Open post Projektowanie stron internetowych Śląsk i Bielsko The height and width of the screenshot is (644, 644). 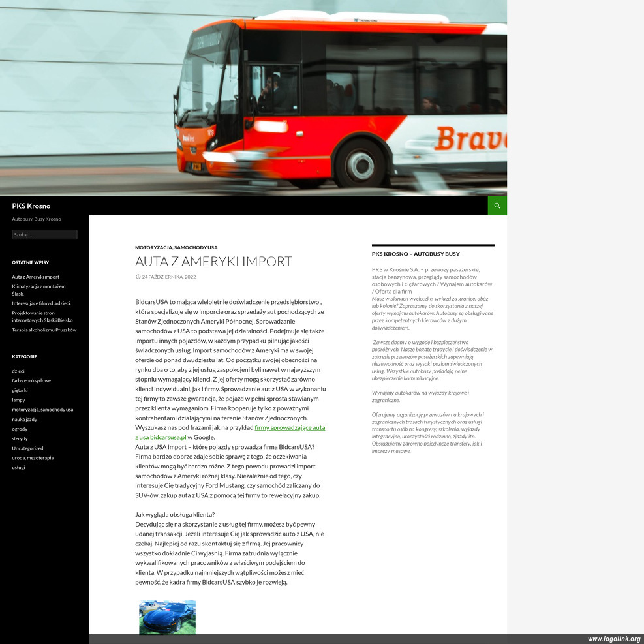pos(42,316)
